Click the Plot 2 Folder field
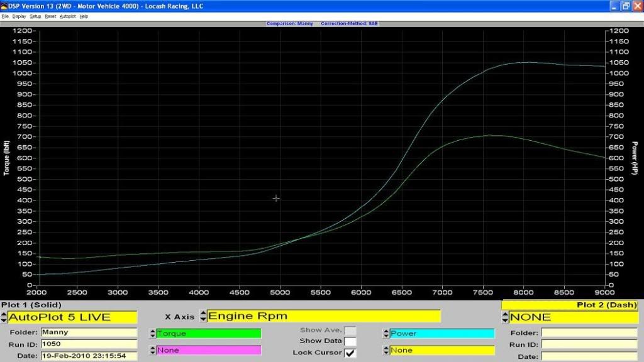 (x=589, y=333)
